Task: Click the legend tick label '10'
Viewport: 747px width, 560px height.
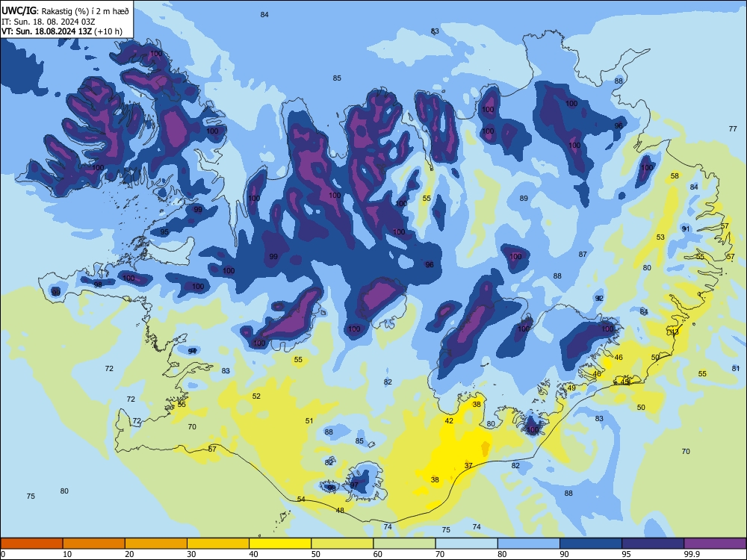Action: (67, 554)
